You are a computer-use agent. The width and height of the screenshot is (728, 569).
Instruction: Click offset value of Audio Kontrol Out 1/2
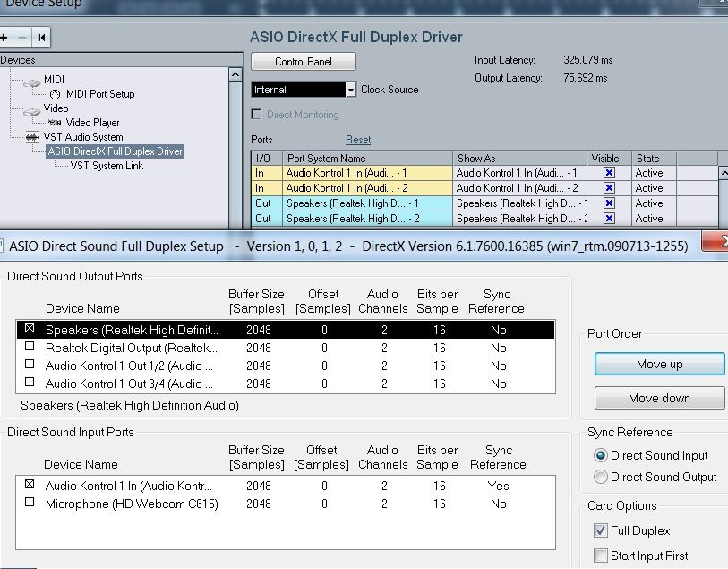tap(324, 366)
